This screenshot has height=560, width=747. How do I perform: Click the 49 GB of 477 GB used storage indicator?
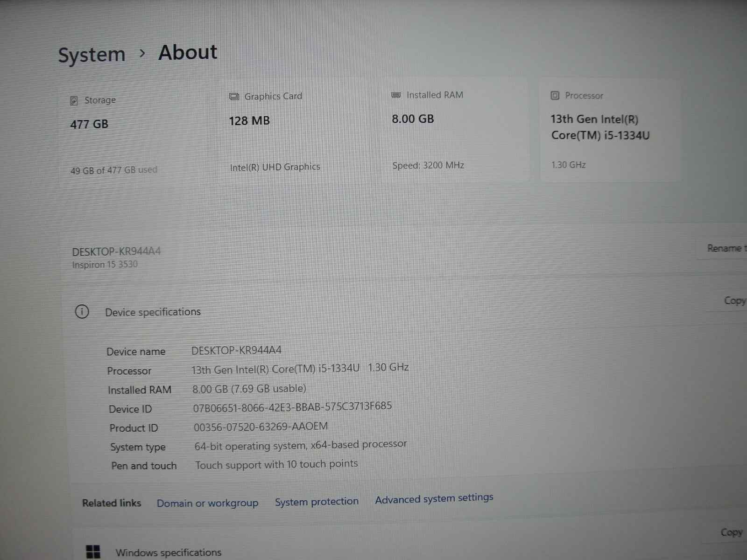click(113, 170)
